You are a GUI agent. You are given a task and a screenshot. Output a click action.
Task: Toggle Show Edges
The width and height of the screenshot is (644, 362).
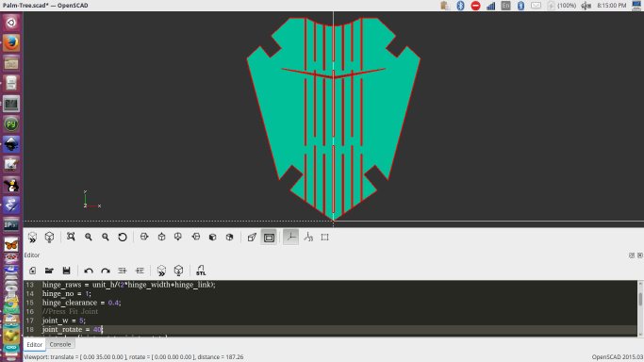tap(325, 238)
